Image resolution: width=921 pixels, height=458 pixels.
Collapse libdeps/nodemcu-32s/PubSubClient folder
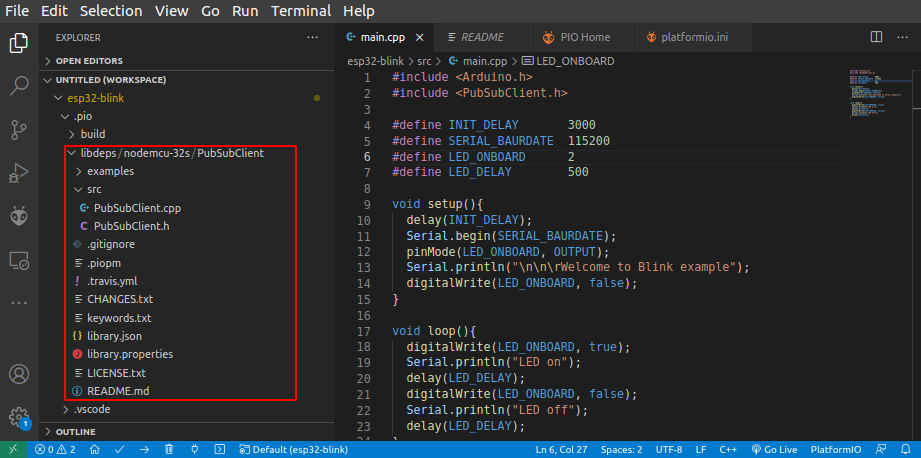click(x=187, y=153)
